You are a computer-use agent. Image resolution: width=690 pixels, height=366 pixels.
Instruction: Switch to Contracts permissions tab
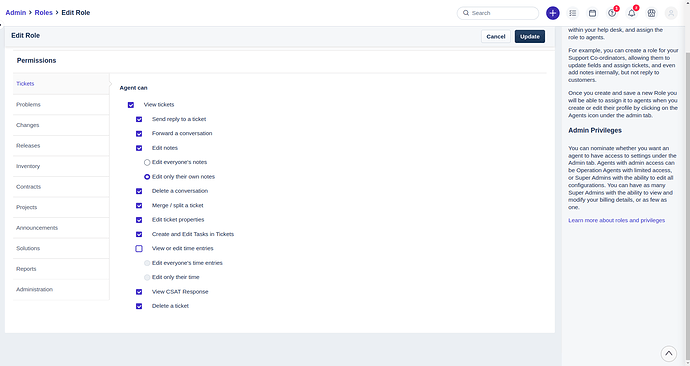[x=61, y=187]
